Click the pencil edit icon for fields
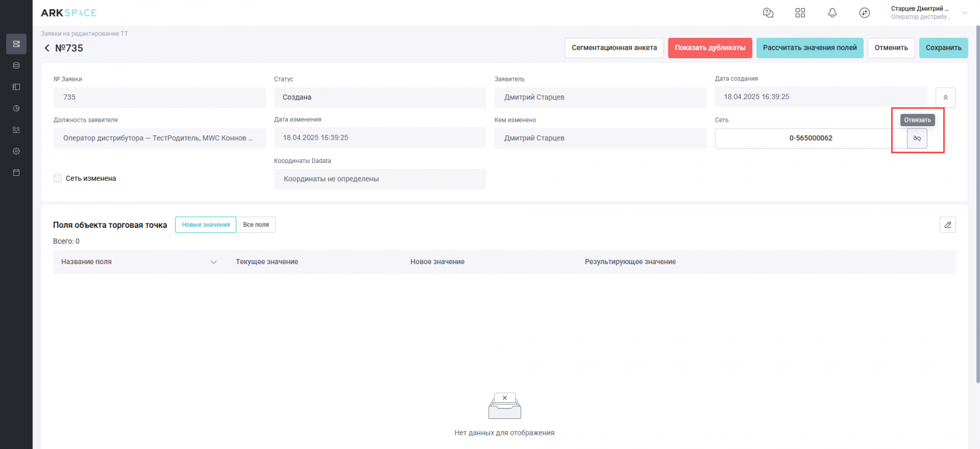980x449 pixels. pos(948,225)
